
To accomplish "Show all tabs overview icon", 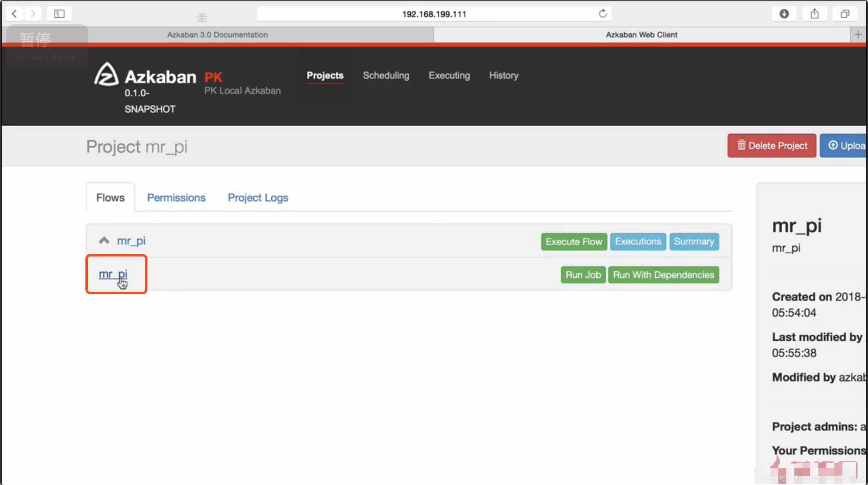I will (845, 14).
